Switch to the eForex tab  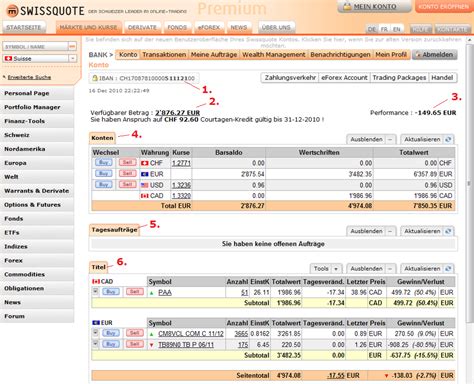209,27
